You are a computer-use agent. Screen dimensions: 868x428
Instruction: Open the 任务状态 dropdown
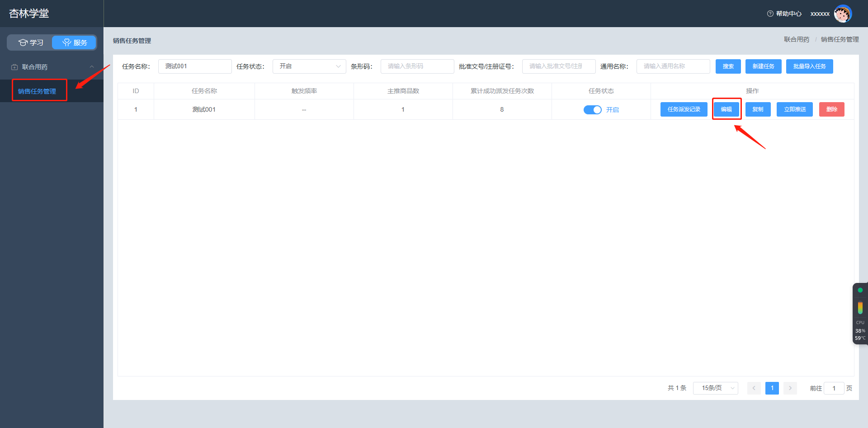click(x=309, y=66)
